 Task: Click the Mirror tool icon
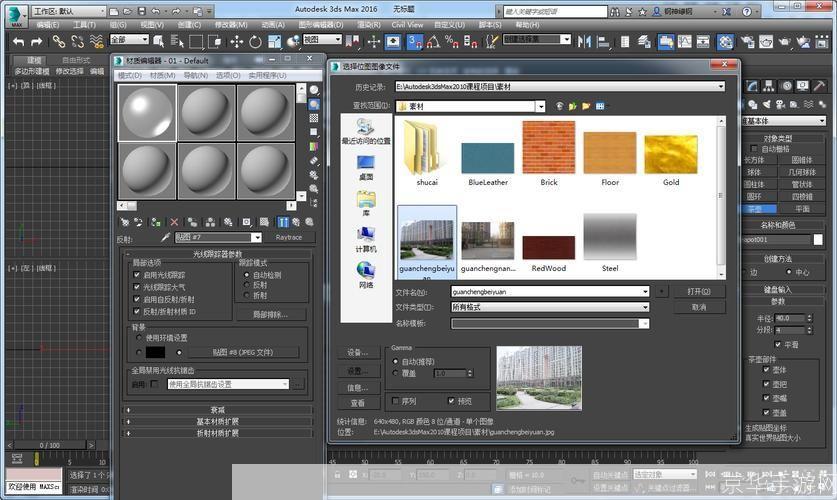coord(585,41)
